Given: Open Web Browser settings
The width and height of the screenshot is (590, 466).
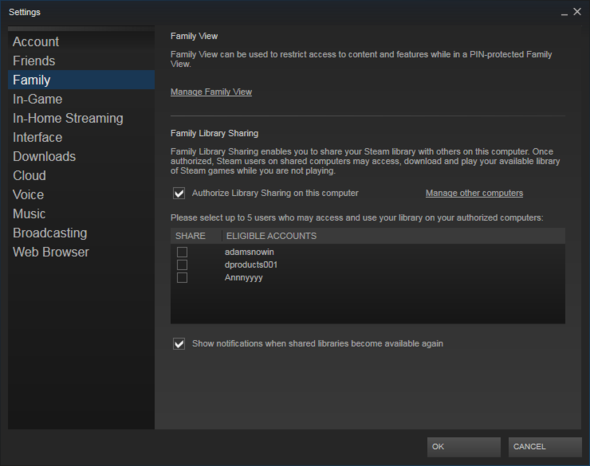Looking at the screenshot, I should (x=51, y=252).
